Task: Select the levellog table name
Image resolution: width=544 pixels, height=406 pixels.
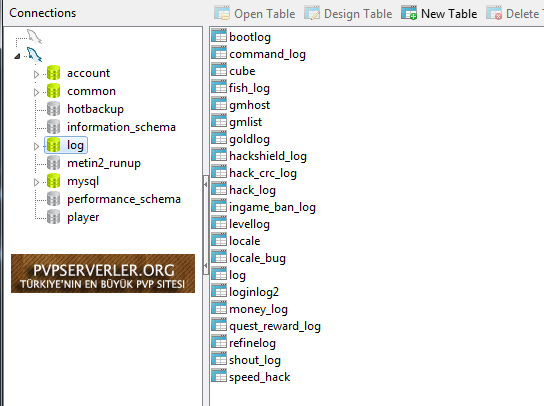Action: pos(249,224)
